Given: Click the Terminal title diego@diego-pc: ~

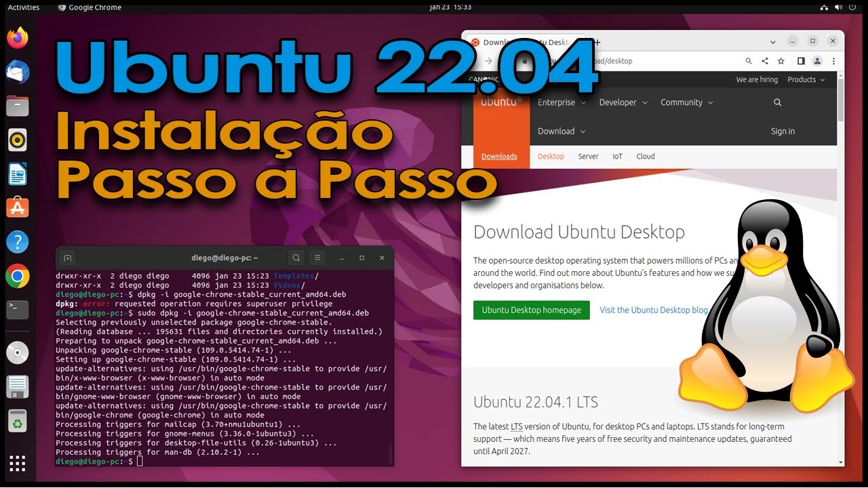Looking at the screenshot, I should [x=224, y=258].
